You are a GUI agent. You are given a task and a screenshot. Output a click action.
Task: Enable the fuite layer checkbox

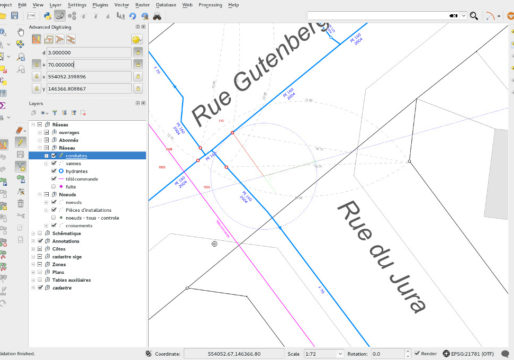point(54,186)
